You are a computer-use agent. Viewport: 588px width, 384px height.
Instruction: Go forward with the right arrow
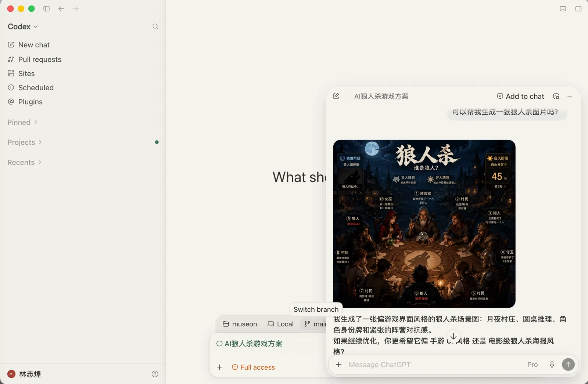coord(76,8)
